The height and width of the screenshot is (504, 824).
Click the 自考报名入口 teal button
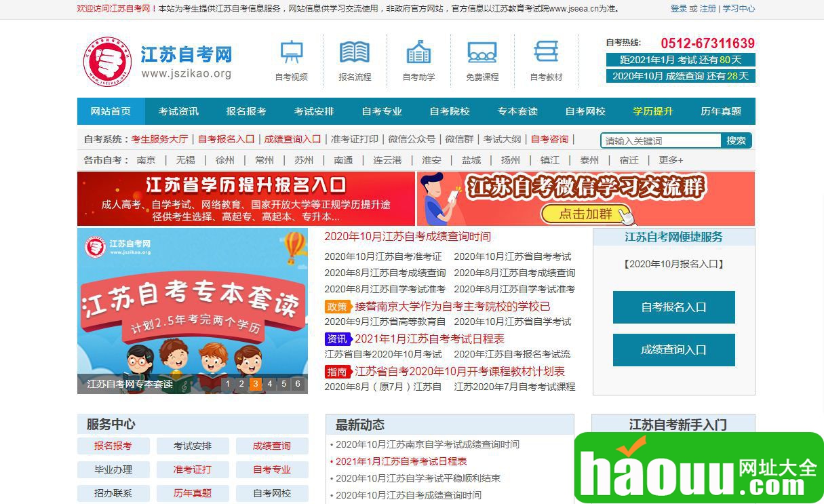click(x=674, y=307)
